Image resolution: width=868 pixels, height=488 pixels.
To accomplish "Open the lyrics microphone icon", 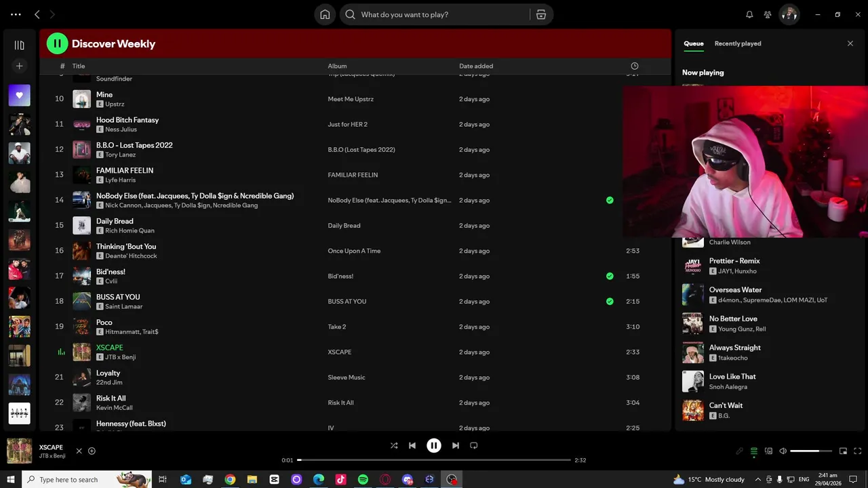I will (739, 451).
